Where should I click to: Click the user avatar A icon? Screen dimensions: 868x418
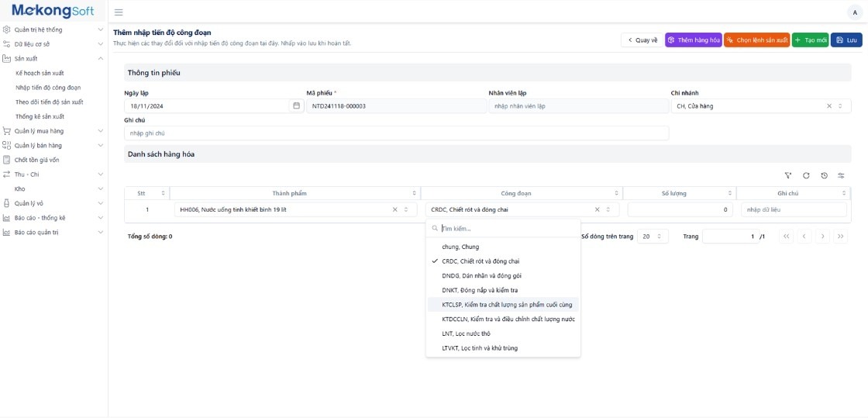855,12
